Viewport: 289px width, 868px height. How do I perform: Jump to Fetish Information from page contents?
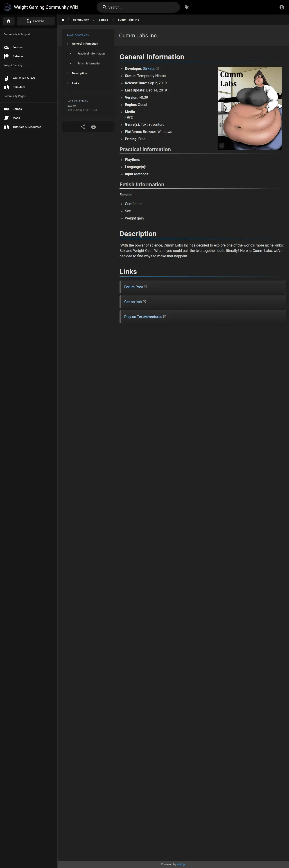(x=89, y=64)
